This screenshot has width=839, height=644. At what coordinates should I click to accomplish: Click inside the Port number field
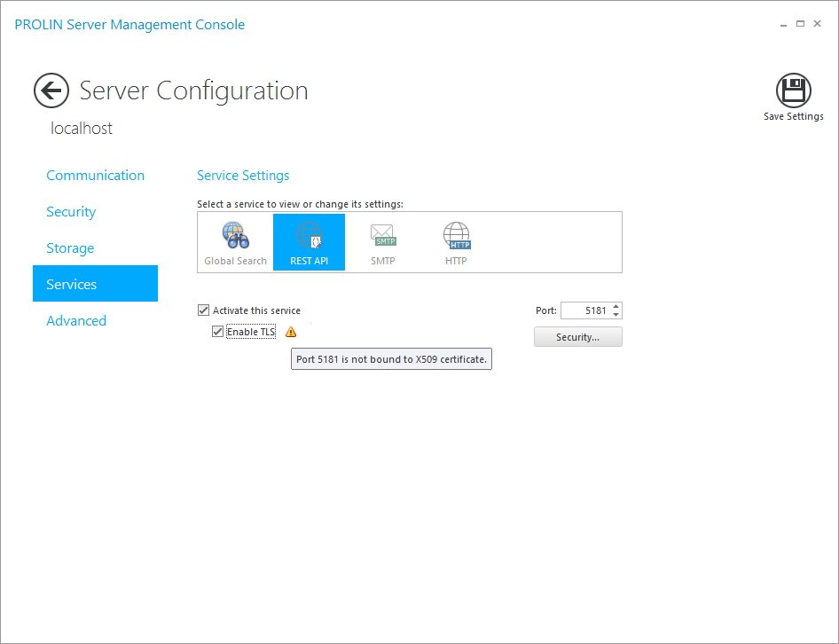[x=585, y=310]
